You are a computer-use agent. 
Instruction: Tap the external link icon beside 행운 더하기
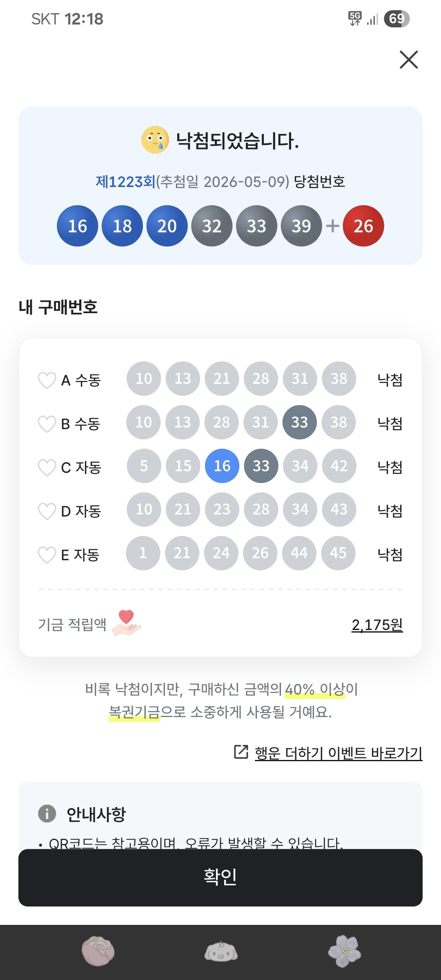pyautogui.click(x=241, y=752)
